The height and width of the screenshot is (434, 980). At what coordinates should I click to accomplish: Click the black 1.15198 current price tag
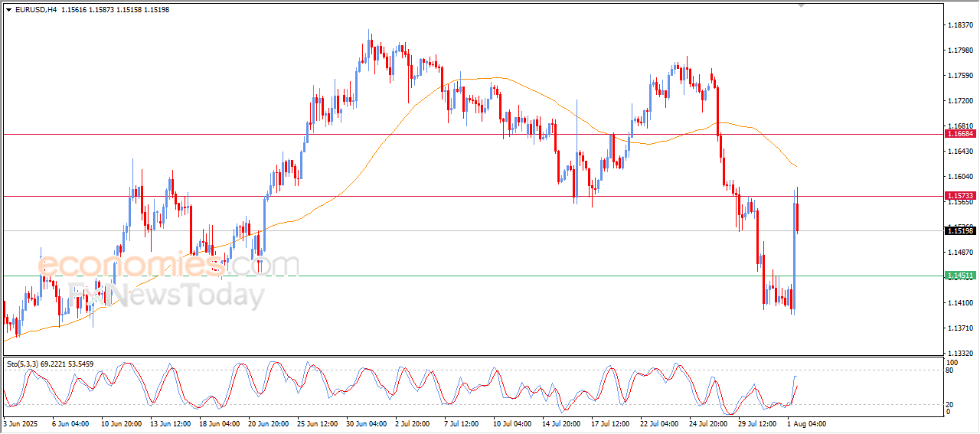(x=960, y=230)
